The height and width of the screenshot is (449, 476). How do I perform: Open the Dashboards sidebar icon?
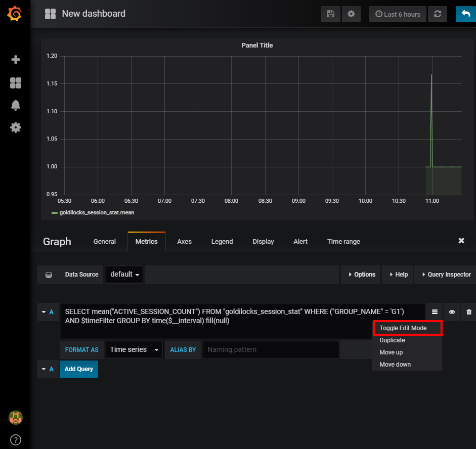(15, 82)
